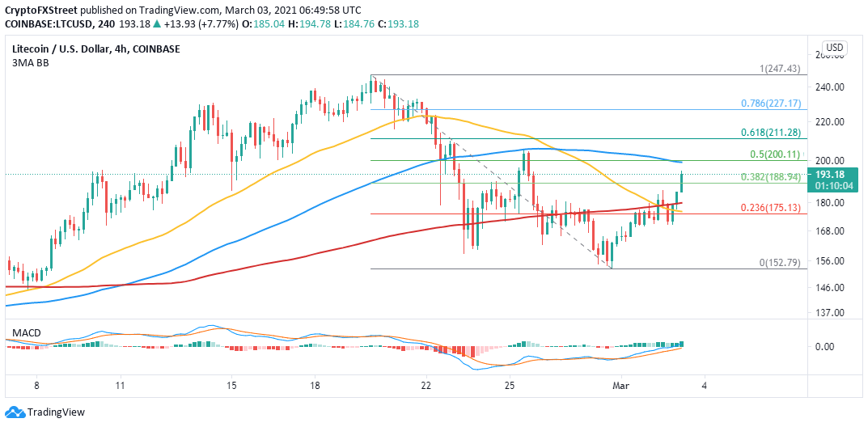This screenshot has width=868, height=427.
Task: Click the 0.618(211.28) Fibonacci label
Action: pos(769,132)
